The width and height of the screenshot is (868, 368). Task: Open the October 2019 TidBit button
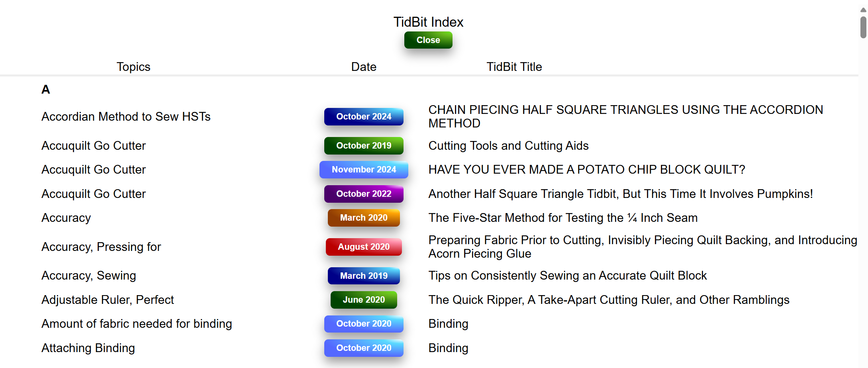[x=364, y=146]
